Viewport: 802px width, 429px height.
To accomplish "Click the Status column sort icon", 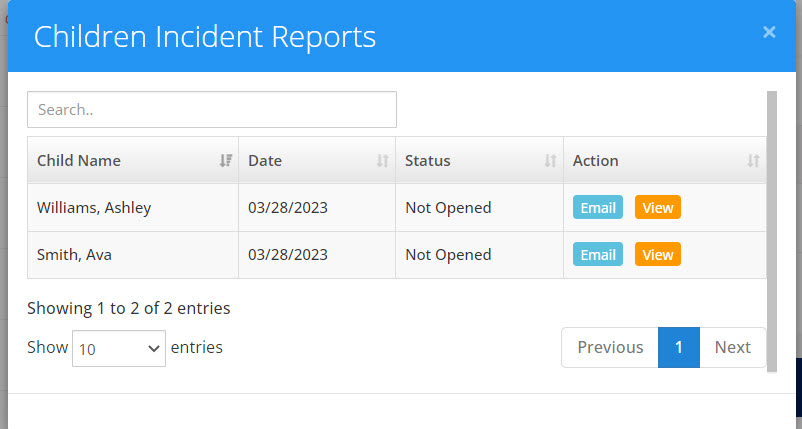I will (550, 161).
